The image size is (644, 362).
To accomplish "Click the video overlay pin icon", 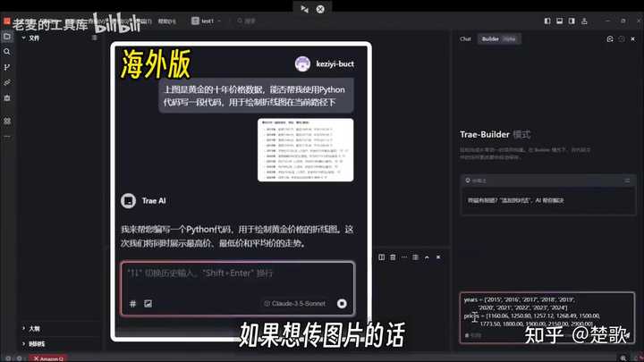I will point(304,9).
